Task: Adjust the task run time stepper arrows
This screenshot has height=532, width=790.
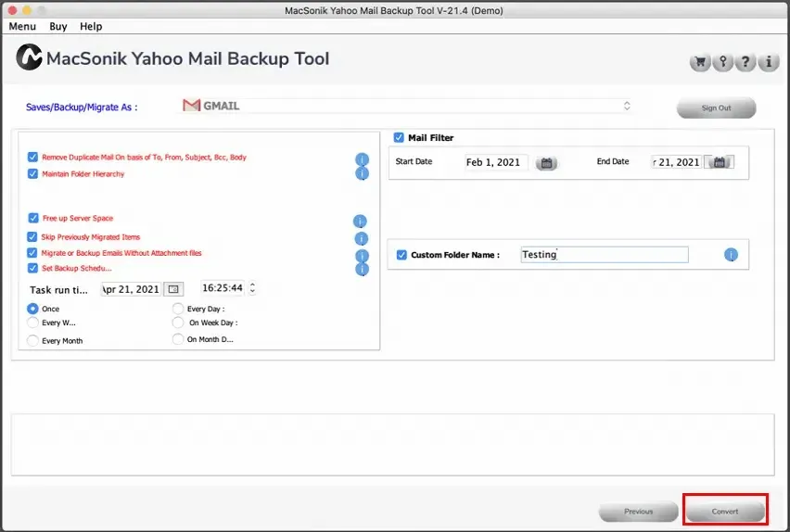Action: tap(252, 287)
